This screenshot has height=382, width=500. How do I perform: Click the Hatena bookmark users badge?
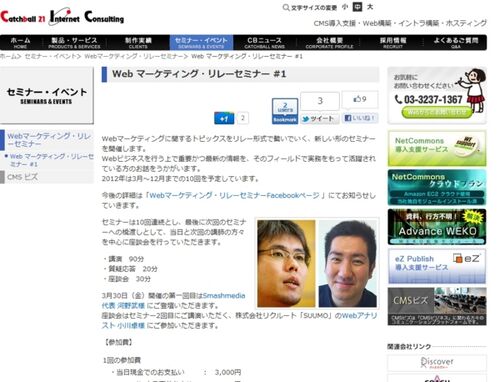(x=285, y=111)
